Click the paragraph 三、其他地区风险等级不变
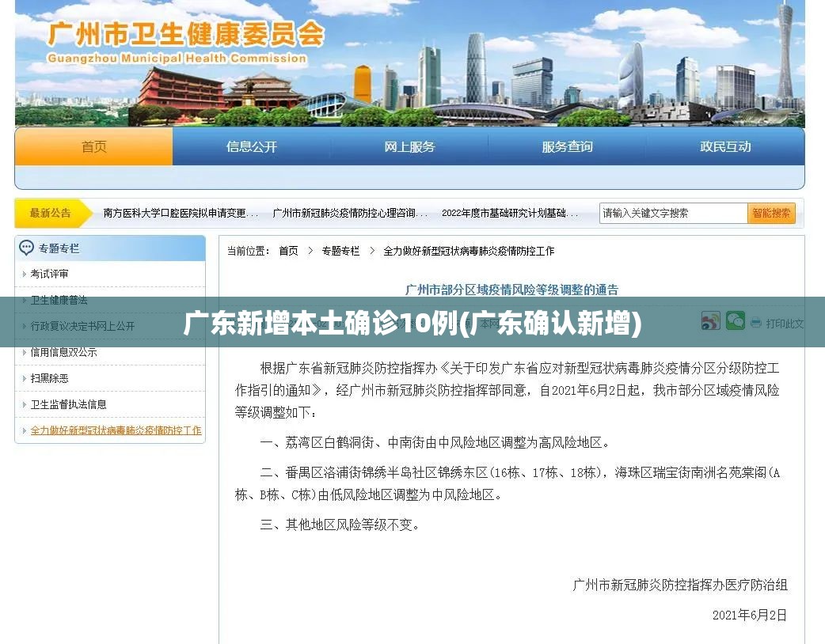The width and height of the screenshot is (825, 644). point(340,525)
